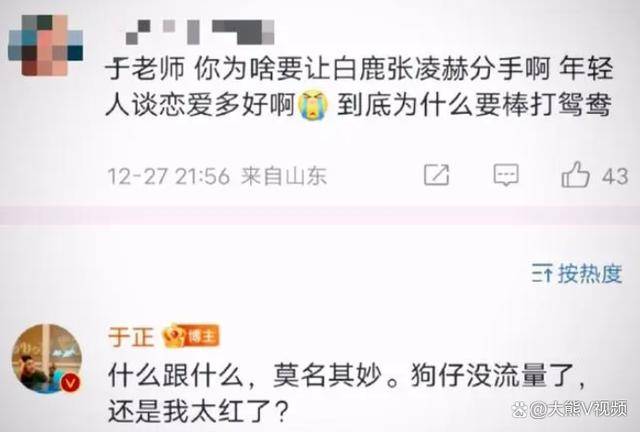The width and height of the screenshot is (640, 432).
Task: Open the pixelated commenter avatar
Action: [x=46, y=45]
